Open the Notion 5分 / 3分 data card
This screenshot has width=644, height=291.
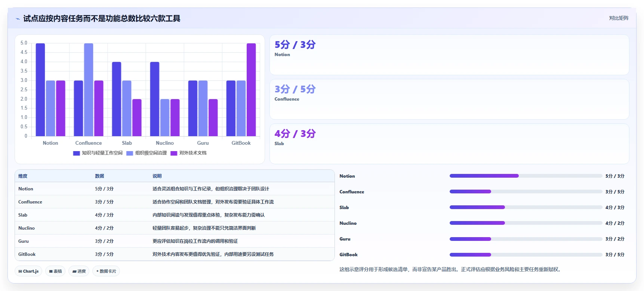click(x=449, y=55)
